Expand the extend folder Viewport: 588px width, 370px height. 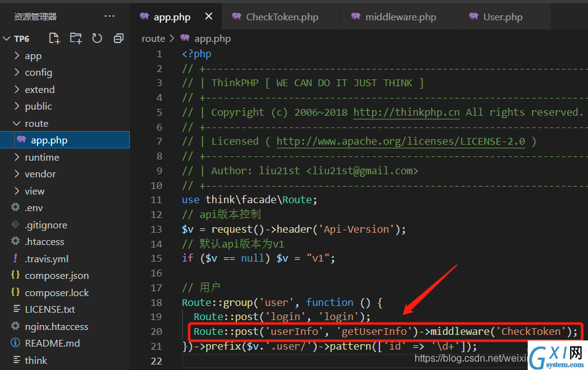coord(17,89)
